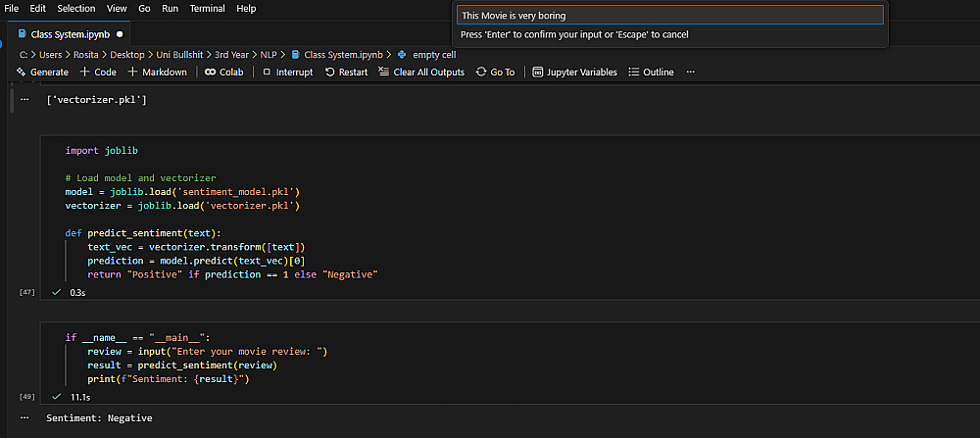Interrupt the running kernel
The height and width of the screenshot is (438, 980).
pyautogui.click(x=287, y=73)
